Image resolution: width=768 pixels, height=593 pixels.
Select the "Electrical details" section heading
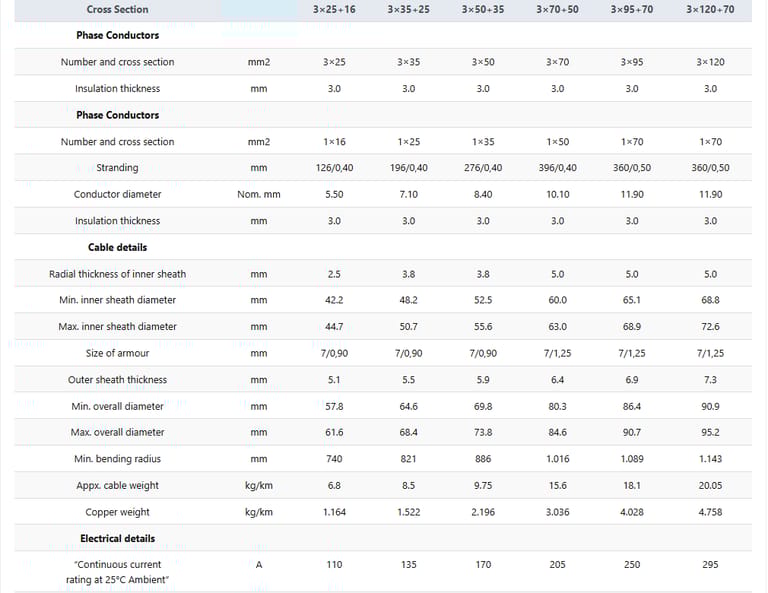[117, 538]
